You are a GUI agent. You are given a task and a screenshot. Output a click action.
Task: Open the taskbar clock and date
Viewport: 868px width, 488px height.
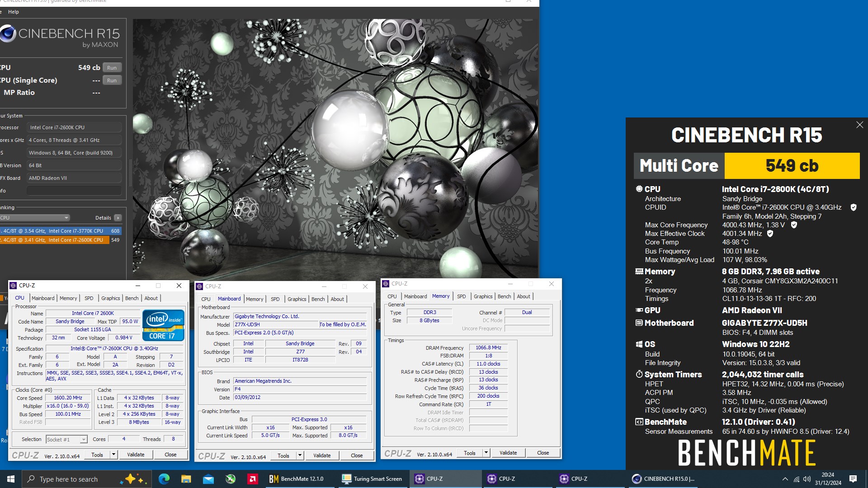pyautogui.click(x=828, y=479)
